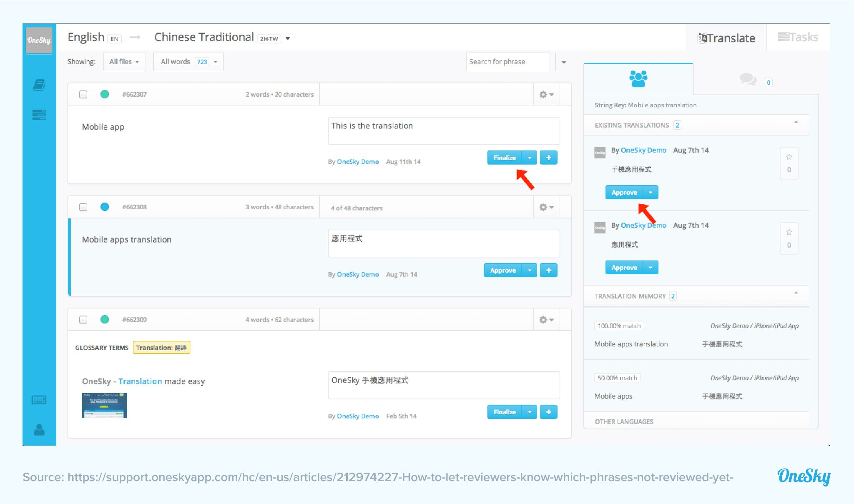Screen dimensions: 854x504
Task: Click the comments count badge showing 0
Action: (x=768, y=83)
